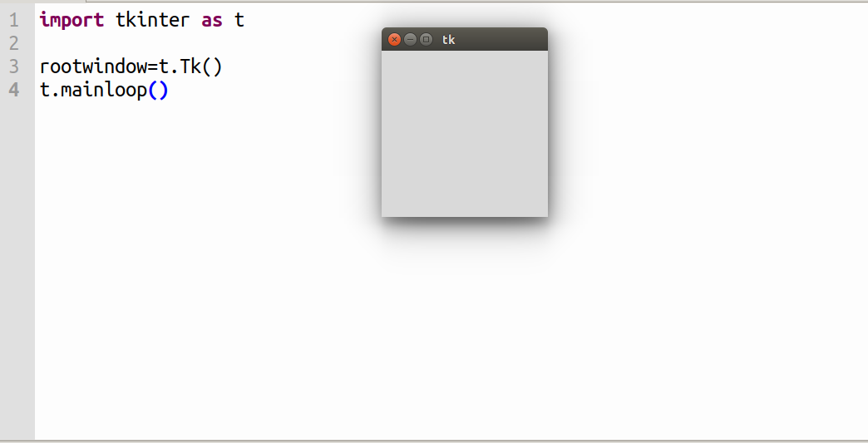Image resolution: width=868 pixels, height=443 pixels.
Task: Minimize the tk window
Action: [410, 39]
